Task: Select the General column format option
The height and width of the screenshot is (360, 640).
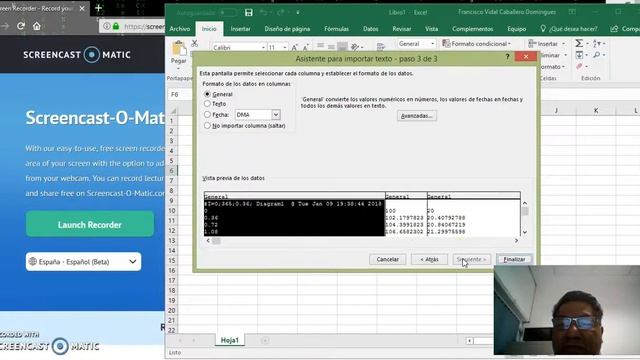Action: pos(207,94)
